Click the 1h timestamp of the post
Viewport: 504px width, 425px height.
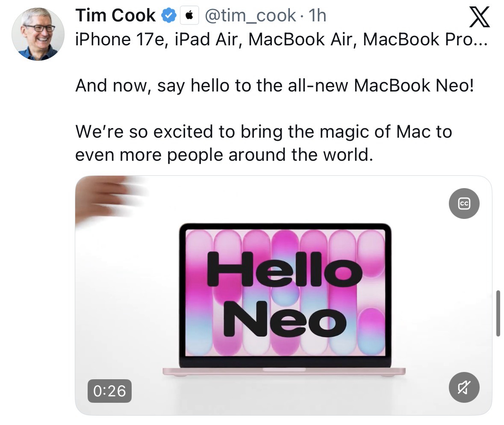(317, 15)
